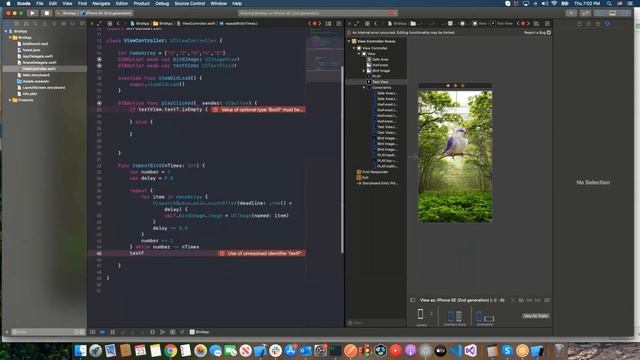Screen dimensions: 640x360
Task: Collapse the View Controller outline row
Action: (x=354, y=48)
